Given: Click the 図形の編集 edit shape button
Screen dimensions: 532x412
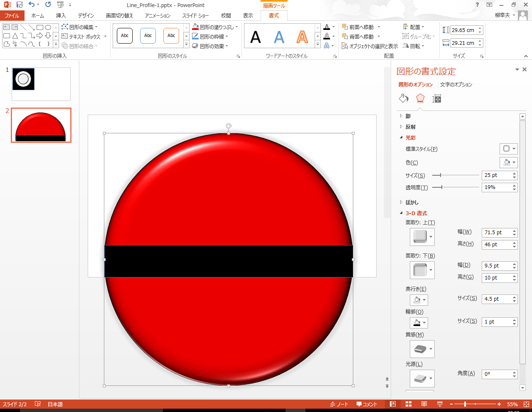Looking at the screenshot, I should tap(79, 27).
